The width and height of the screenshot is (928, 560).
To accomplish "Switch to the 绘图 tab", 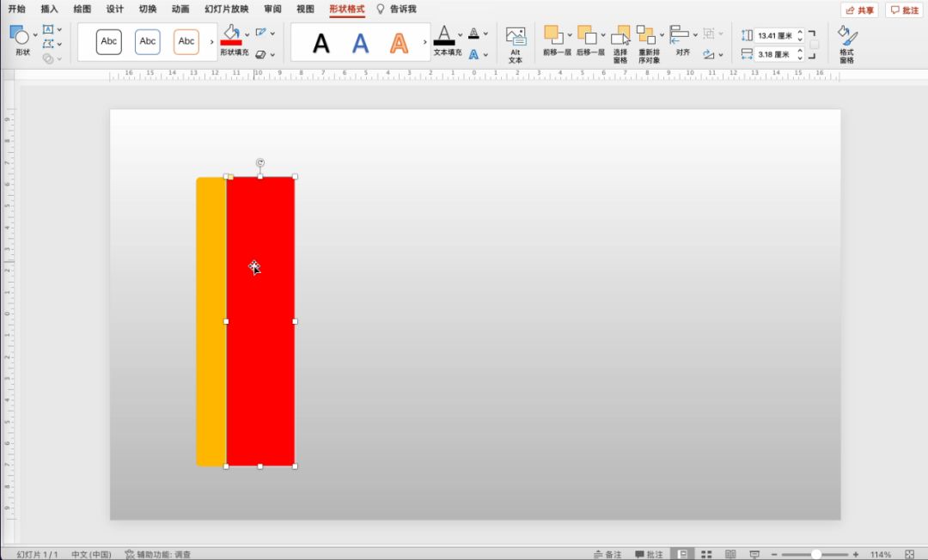I will 82,9.
